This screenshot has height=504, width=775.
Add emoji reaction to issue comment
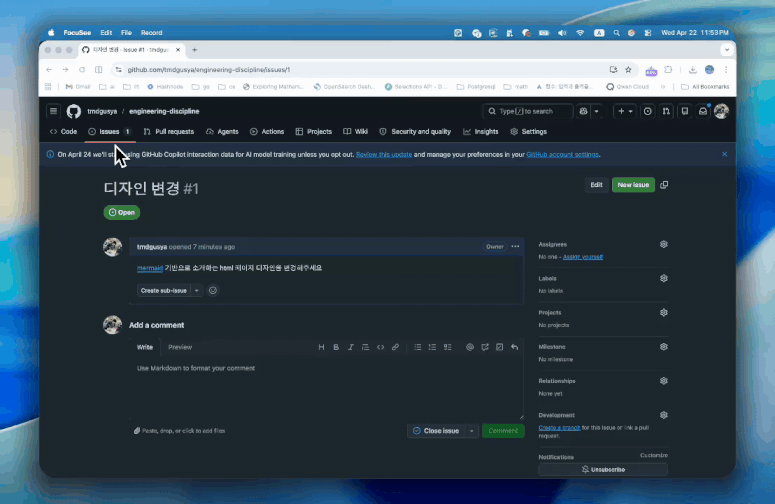(x=213, y=291)
